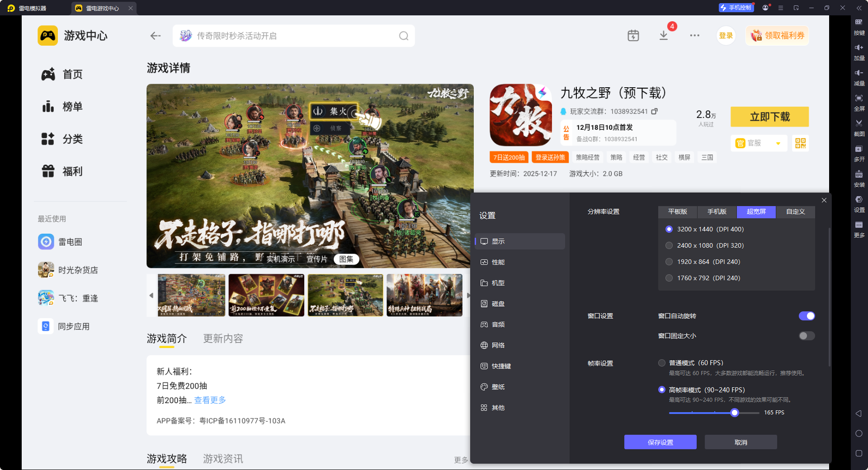Select the 2400 x 1080 resolution option
Viewport: 868px width, 470px height.
tap(669, 245)
